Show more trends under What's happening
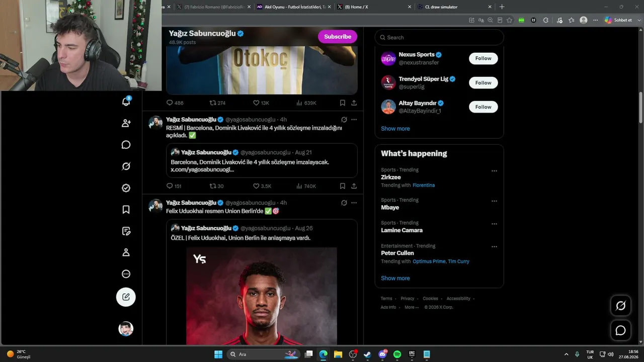This screenshot has width=644, height=362. tap(395, 278)
